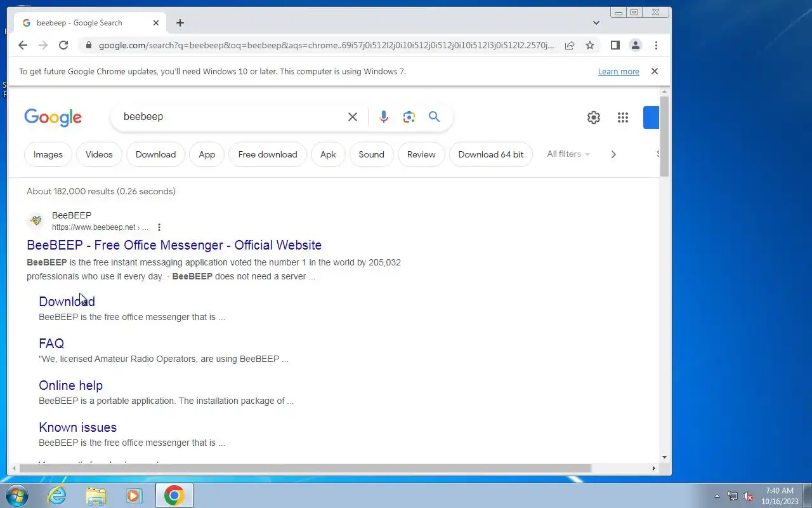Open Chrome three-dot menu

[x=656, y=45]
